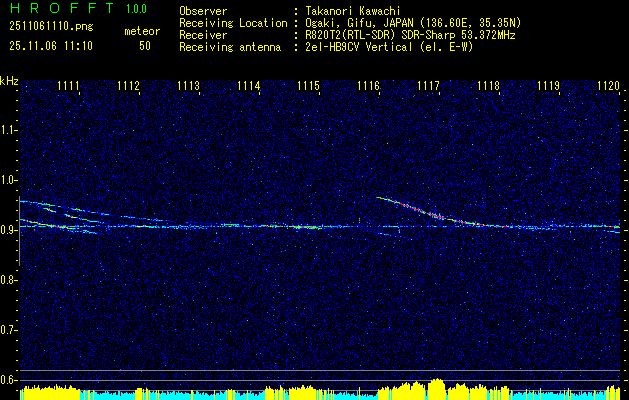The image size is (629, 400).
Task: Select observer name Takanori Kawachi
Action: 351,11
